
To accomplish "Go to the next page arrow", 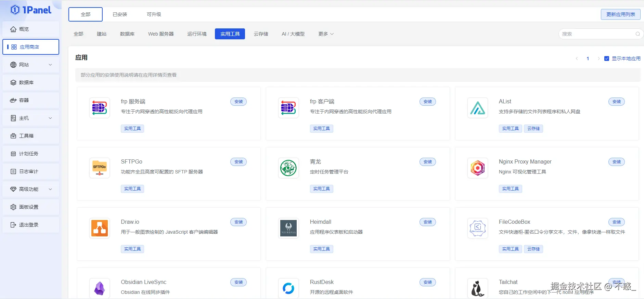I will [x=598, y=58].
